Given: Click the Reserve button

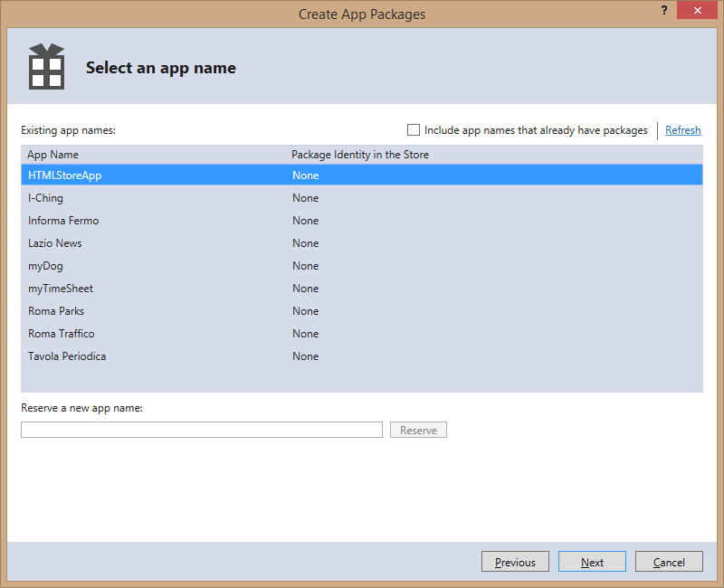Looking at the screenshot, I should [x=418, y=431].
